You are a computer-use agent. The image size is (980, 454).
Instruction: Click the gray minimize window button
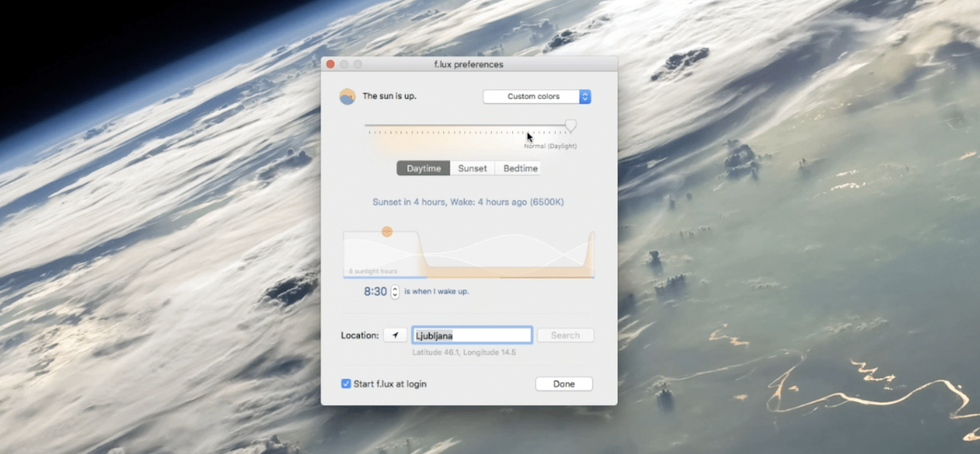[x=344, y=64]
